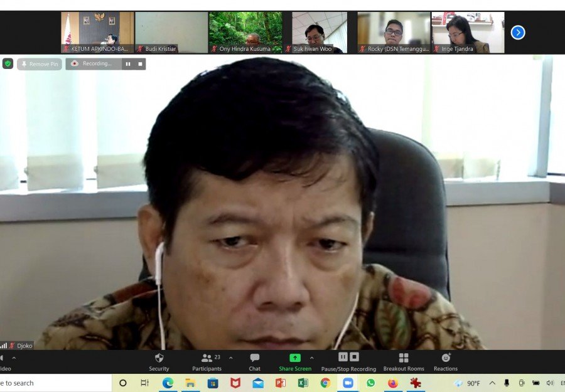Select the Inge Tjandra video thumbnail
The width and height of the screenshot is (565, 392).
[468, 33]
